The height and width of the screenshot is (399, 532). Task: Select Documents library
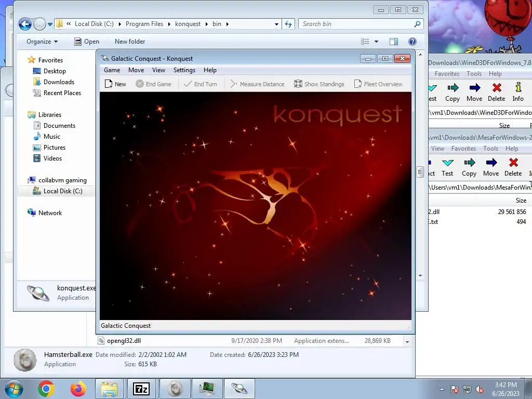coord(59,126)
